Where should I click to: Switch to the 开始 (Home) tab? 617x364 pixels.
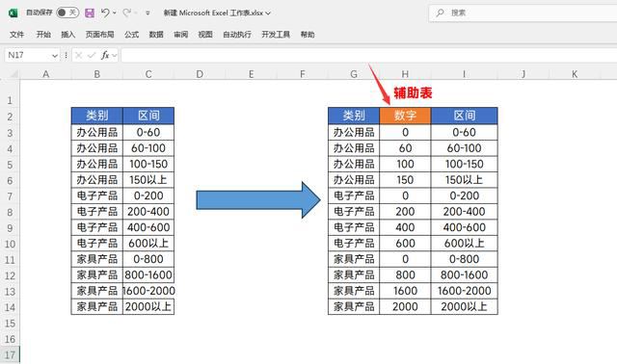click(43, 35)
